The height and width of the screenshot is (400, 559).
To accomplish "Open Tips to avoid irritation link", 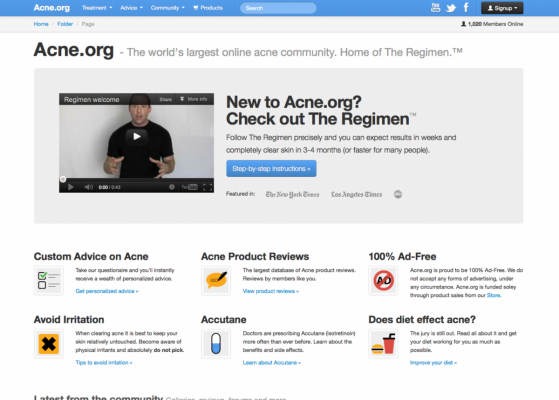I will pyautogui.click(x=104, y=363).
